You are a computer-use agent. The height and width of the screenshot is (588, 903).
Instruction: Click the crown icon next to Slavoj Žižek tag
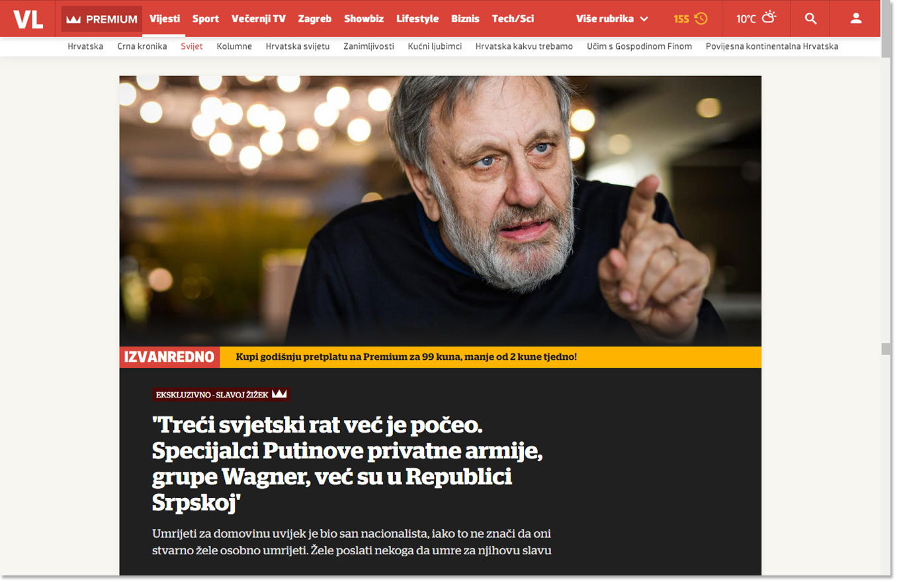pos(279,394)
